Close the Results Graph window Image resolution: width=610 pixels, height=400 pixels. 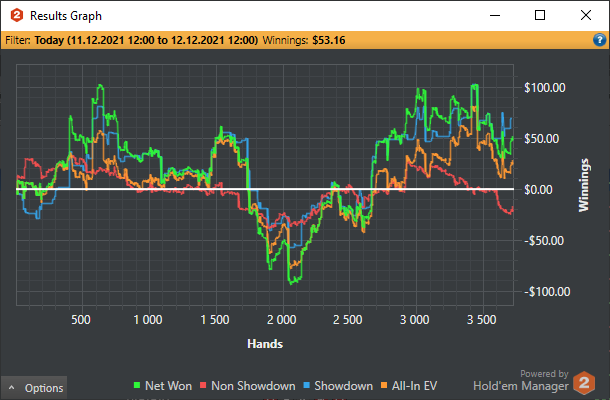click(x=585, y=15)
